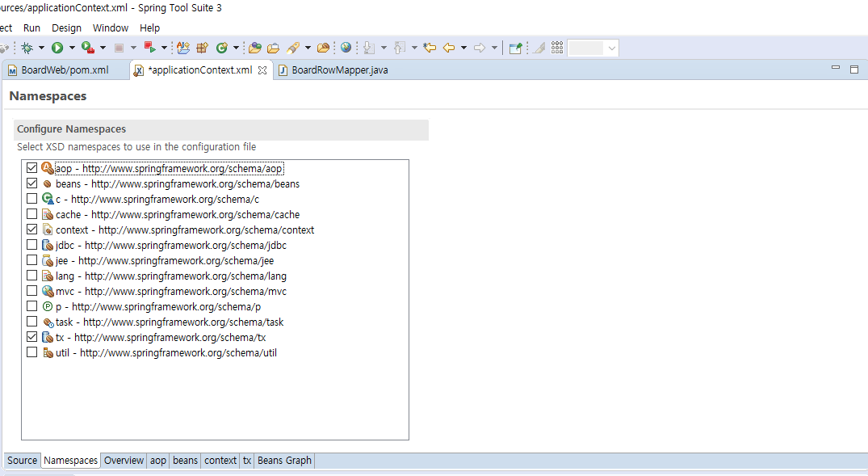Open the Help menu
This screenshot has width=868, height=476.
149,27
